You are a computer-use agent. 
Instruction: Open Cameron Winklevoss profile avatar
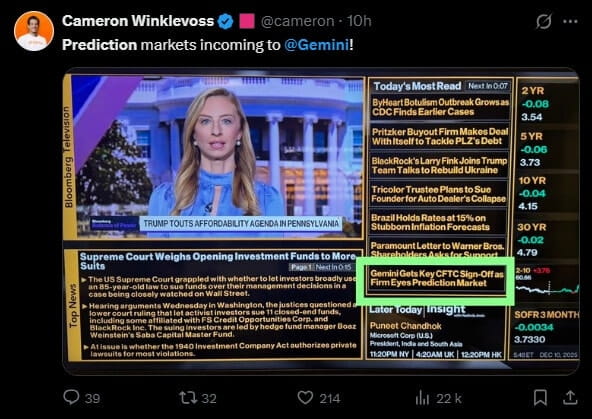[x=34, y=31]
